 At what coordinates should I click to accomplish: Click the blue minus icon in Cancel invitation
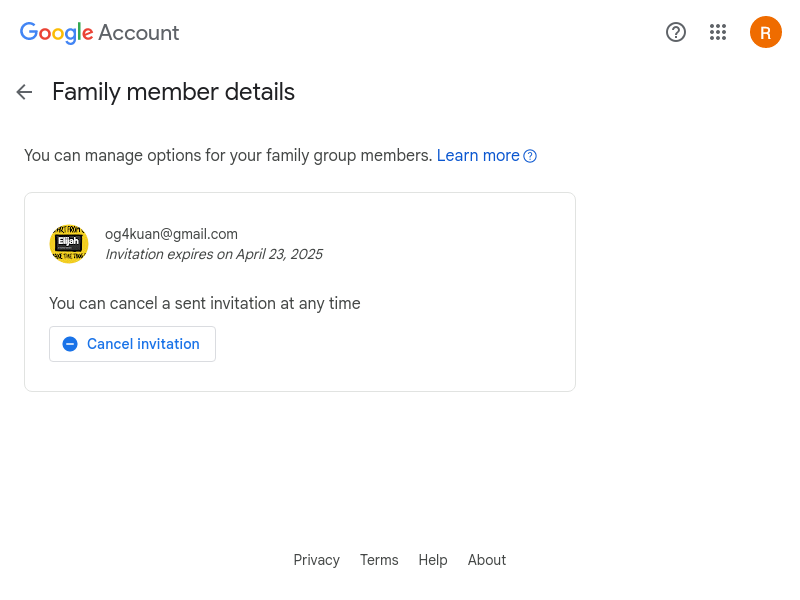70,344
